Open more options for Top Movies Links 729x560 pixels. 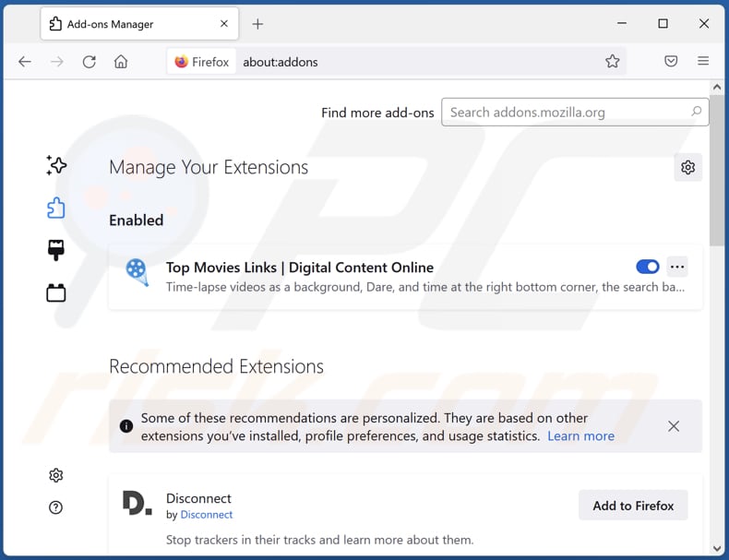pyautogui.click(x=677, y=267)
